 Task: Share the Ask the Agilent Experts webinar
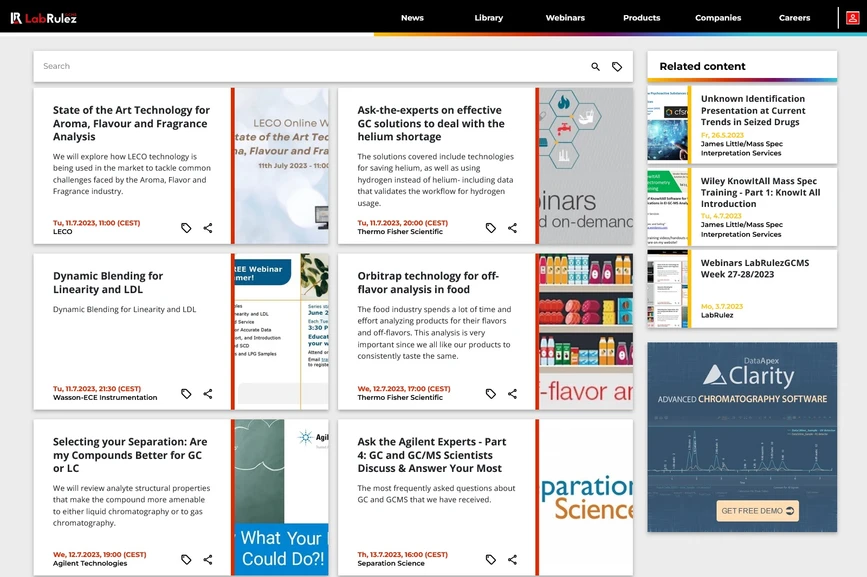point(513,559)
